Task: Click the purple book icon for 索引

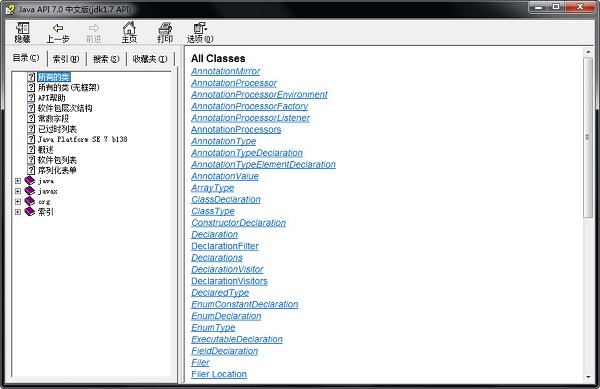Action: pos(29,212)
